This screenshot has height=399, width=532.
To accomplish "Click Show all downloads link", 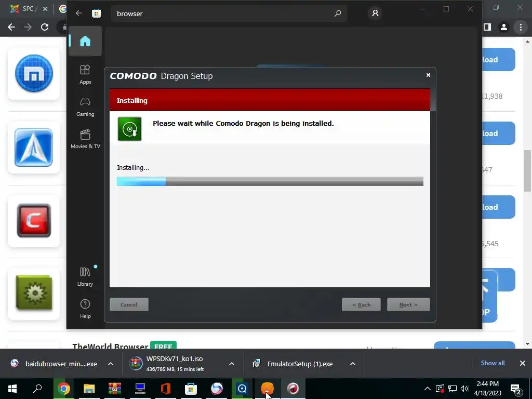I will [493, 363].
